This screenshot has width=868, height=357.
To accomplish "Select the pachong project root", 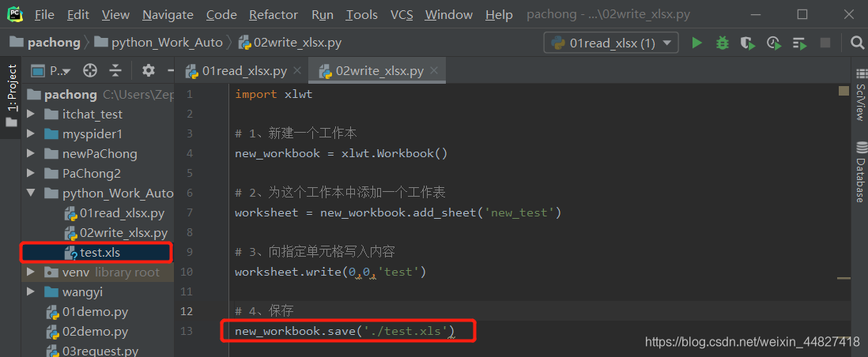I will tap(70, 95).
